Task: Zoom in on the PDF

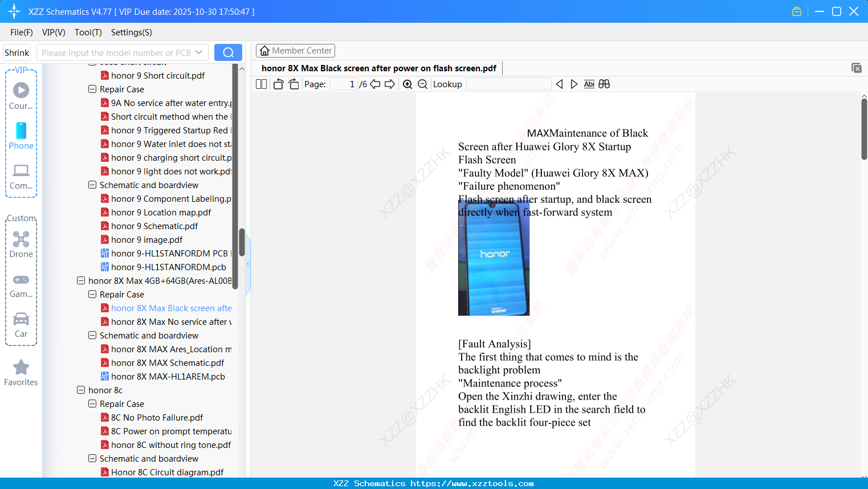Action: pos(407,84)
